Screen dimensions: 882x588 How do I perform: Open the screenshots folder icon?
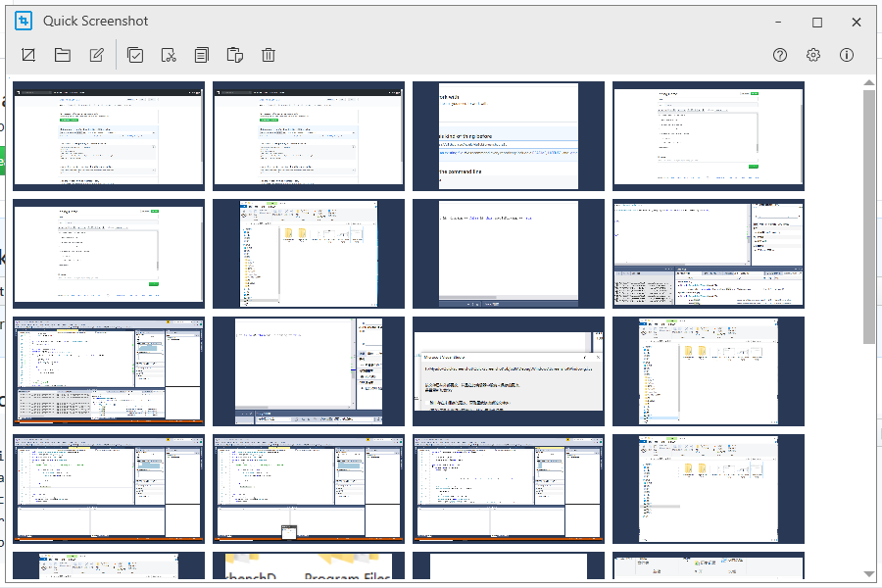point(63,55)
